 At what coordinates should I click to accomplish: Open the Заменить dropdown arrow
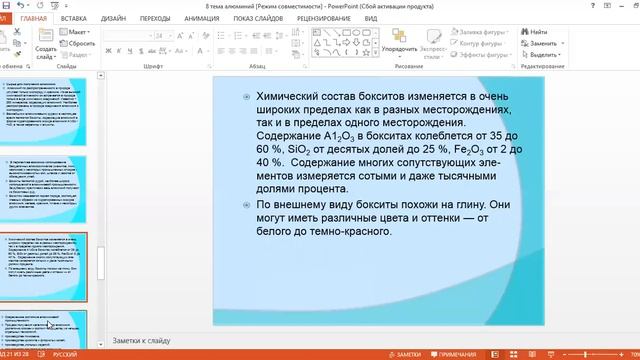[x=563, y=43]
